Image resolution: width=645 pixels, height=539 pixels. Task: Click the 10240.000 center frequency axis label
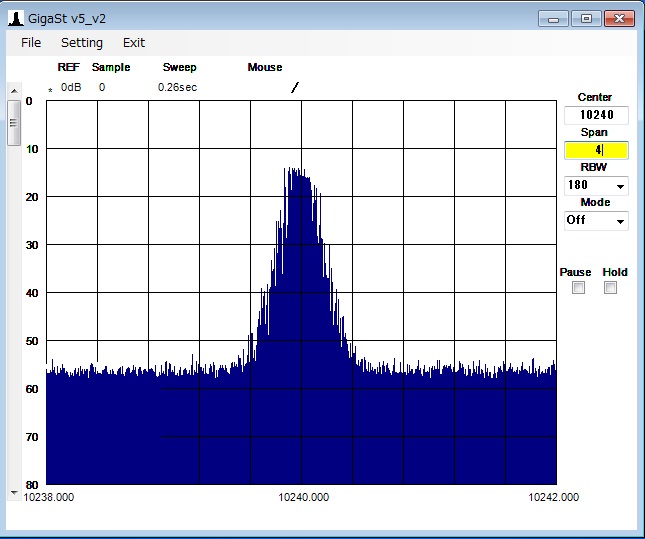click(304, 497)
